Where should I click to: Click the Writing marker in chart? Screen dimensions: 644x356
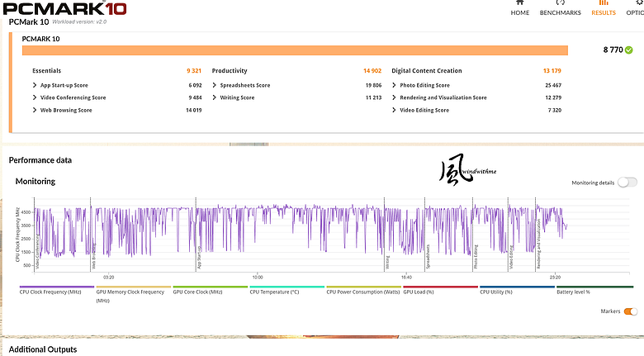(387, 263)
